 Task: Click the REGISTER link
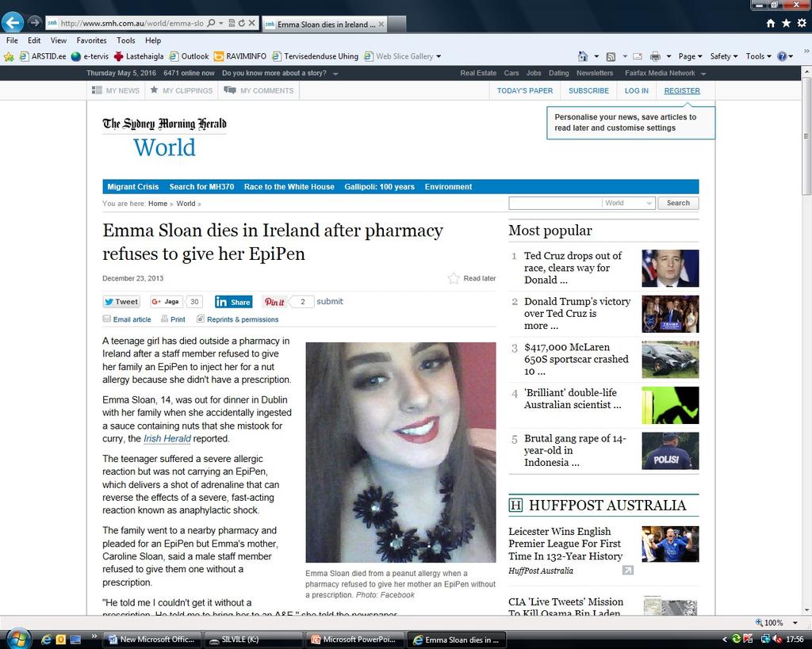click(682, 90)
